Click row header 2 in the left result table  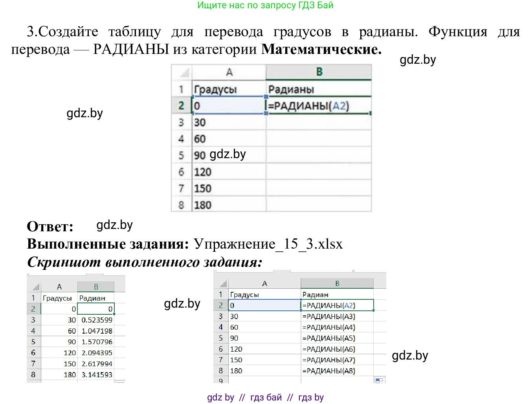[x=33, y=309]
